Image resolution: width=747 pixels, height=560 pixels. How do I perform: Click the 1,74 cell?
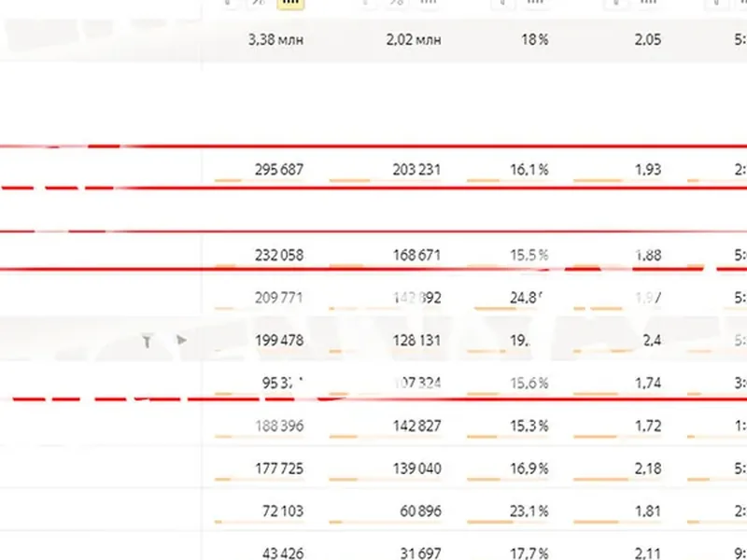(647, 383)
